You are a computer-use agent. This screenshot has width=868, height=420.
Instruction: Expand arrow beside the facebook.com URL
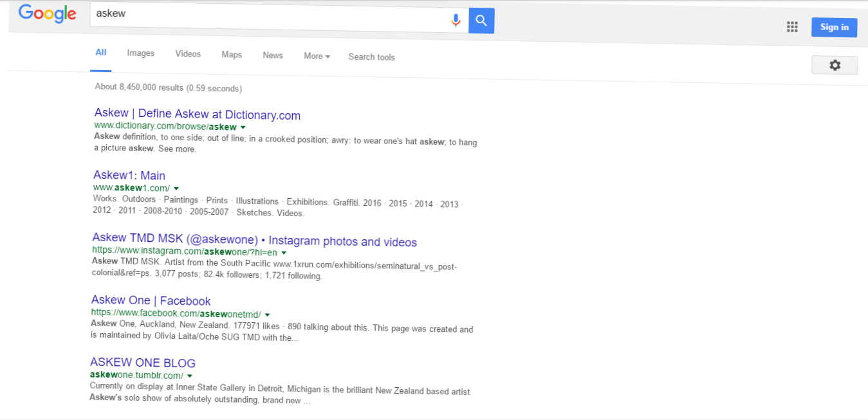point(268,315)
